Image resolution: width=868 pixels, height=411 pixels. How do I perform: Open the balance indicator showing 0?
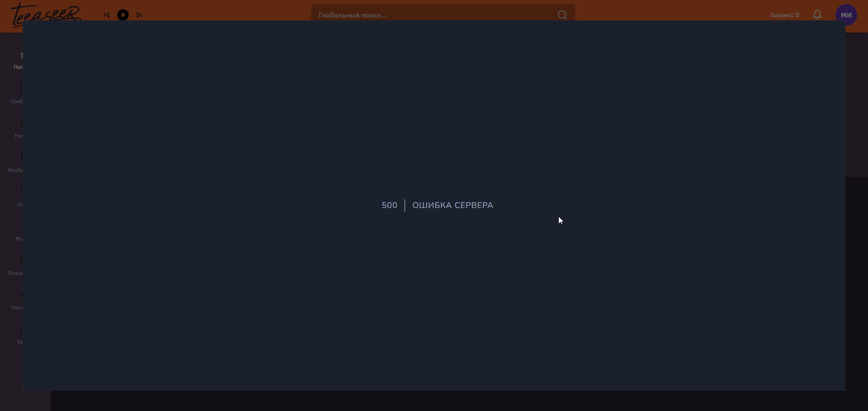(x=784, y=15)
